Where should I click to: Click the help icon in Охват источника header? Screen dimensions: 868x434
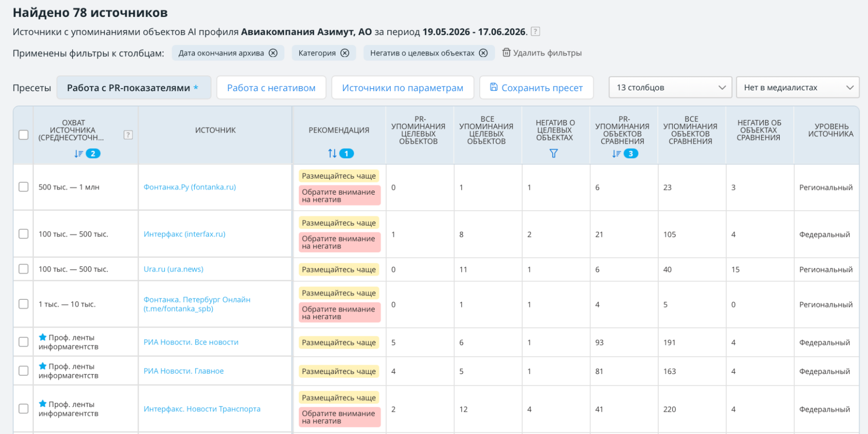[128, 135]
